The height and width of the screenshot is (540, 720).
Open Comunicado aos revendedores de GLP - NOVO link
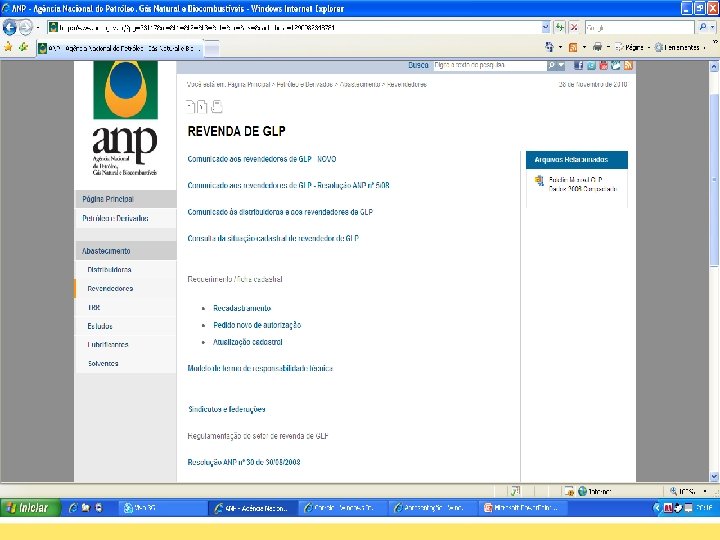(x=262, y=159)
